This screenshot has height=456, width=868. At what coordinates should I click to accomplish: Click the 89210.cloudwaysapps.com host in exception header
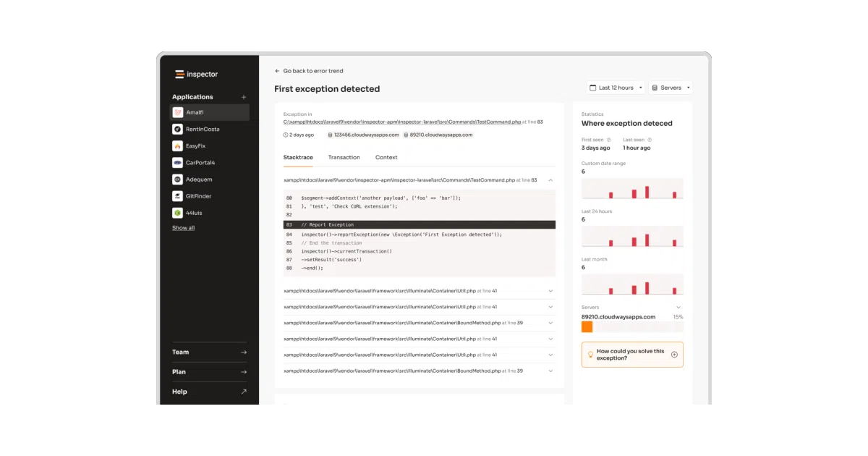(441, 135)
